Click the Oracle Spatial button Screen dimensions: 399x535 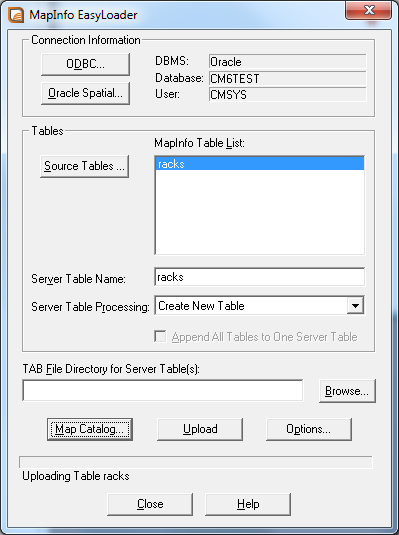click(85, 93)
